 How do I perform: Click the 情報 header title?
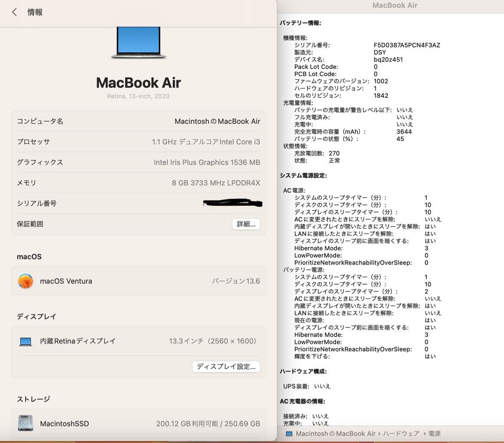35,12
